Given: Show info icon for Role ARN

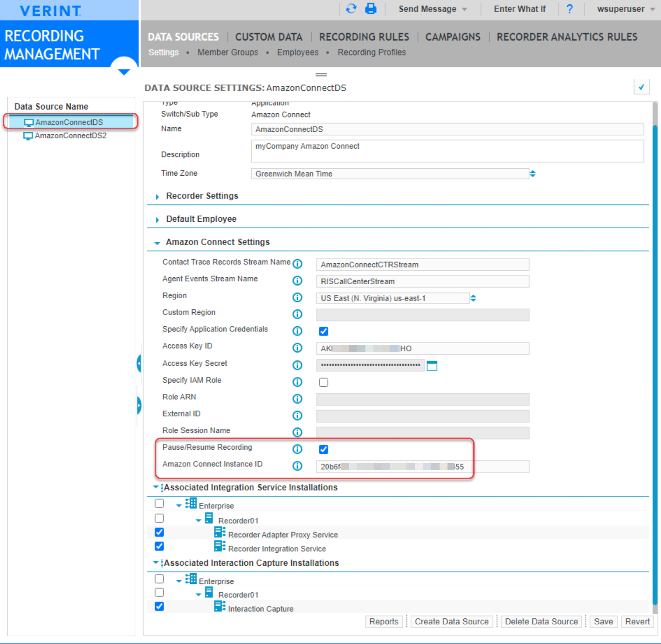Looking at the screenshot, I should pyautogui.click(x=297, y=398).
